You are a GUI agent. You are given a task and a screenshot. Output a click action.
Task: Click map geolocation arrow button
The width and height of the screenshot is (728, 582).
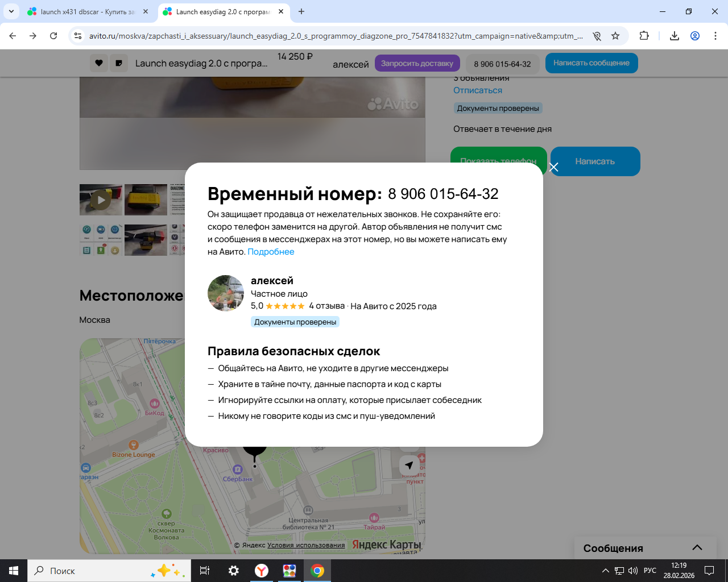click(x=409, y=465)
